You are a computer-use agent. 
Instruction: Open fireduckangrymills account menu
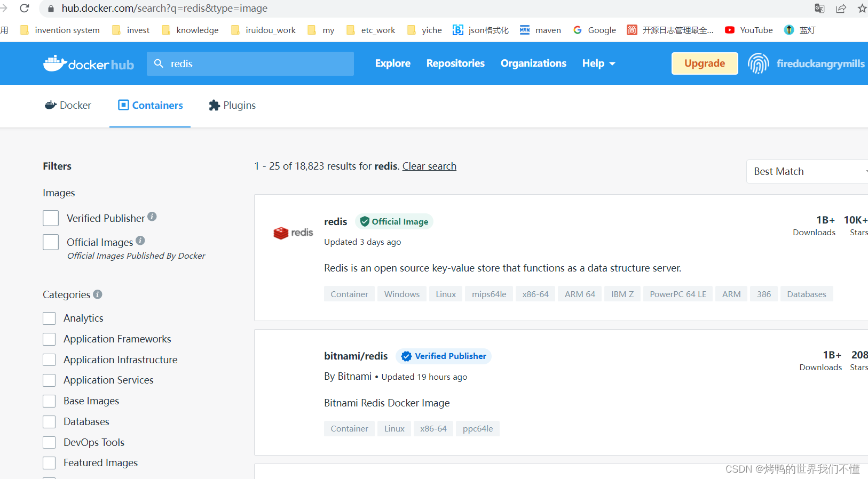pos(820,63)
